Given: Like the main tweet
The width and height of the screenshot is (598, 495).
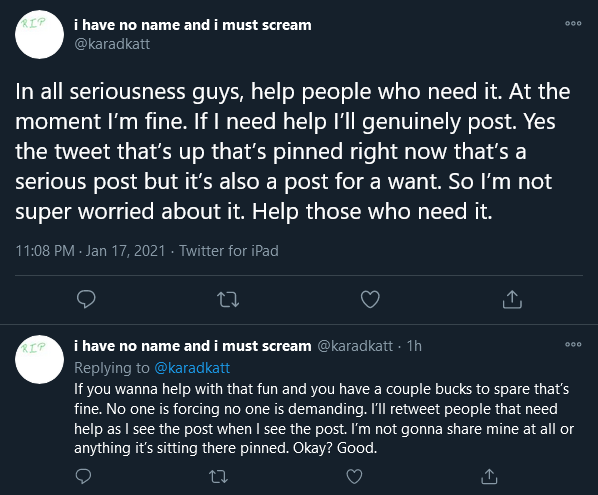Looking at the screenshot, I should [x=370, y=299].
